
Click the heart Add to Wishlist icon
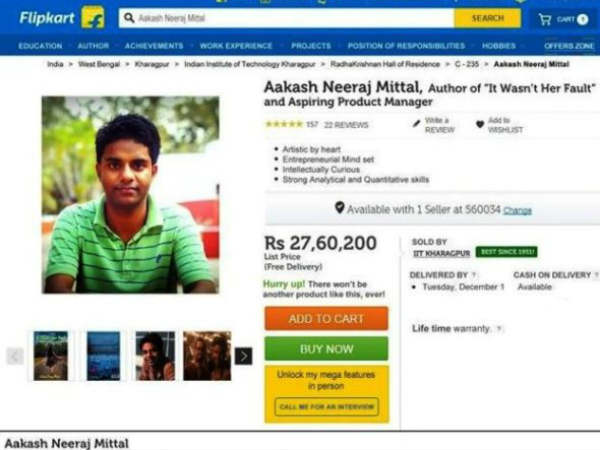(480, 124)
